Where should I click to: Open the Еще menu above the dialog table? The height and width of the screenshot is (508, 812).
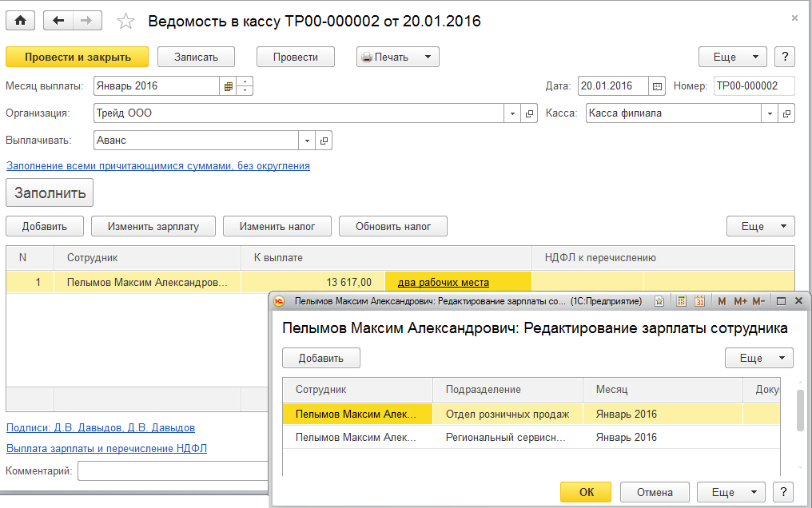point(758,358)
